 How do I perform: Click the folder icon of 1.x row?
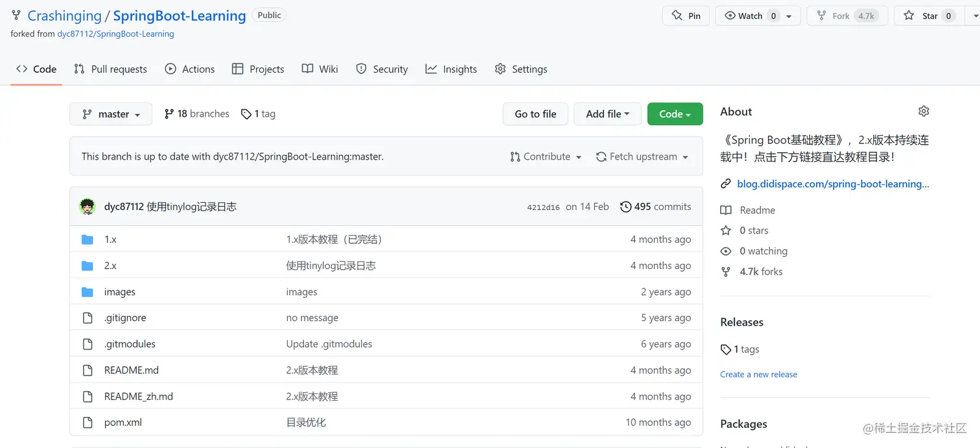coord(87,239)
